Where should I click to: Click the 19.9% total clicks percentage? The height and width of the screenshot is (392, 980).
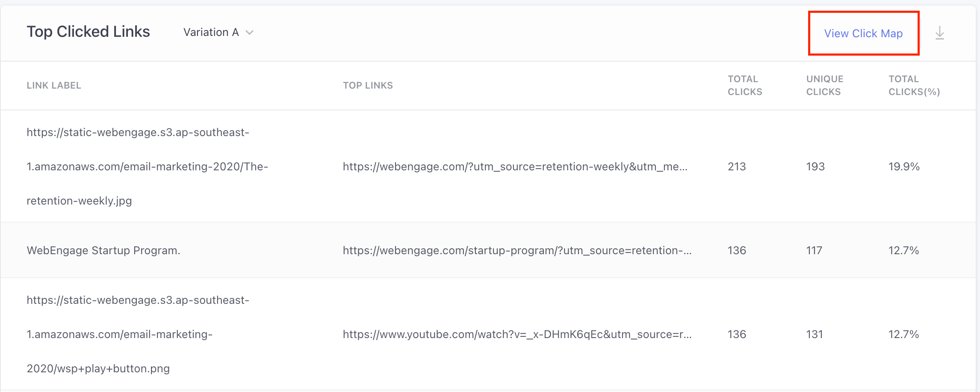coord(904,166)
